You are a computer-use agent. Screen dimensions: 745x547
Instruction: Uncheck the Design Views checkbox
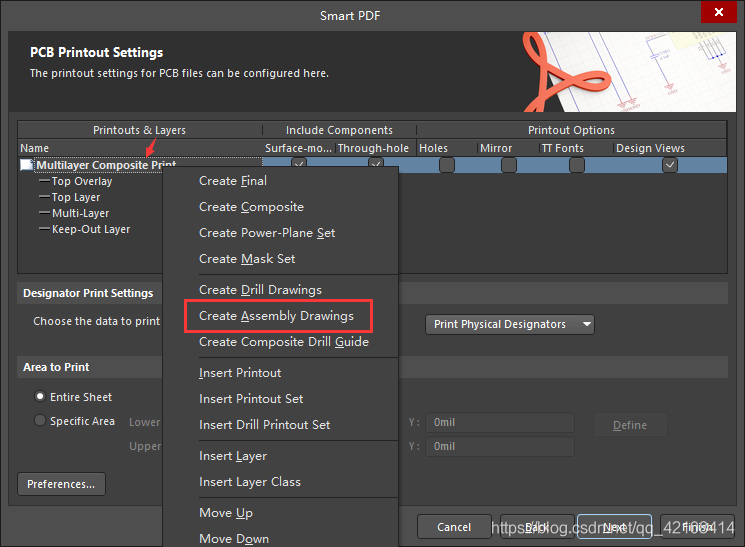[x=670, y=165]
